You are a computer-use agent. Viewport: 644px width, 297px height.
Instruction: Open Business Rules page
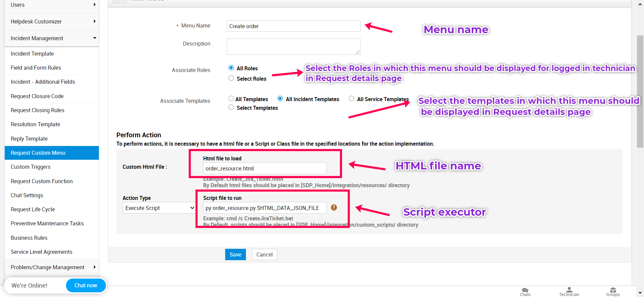coord(52,238)
